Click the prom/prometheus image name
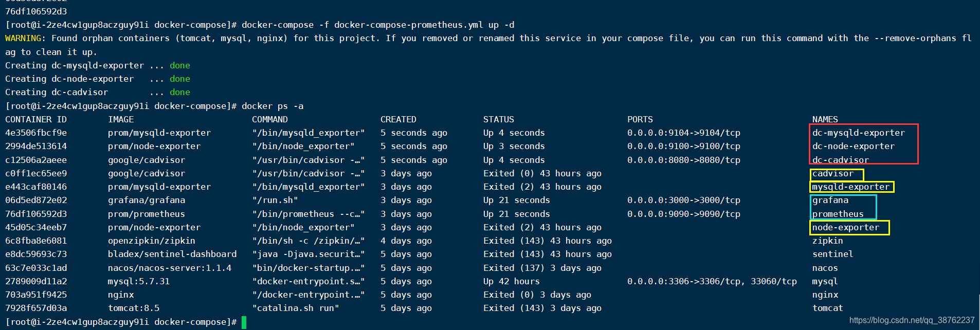This screenshot has width=980, height=330. (x=147, y=214)
